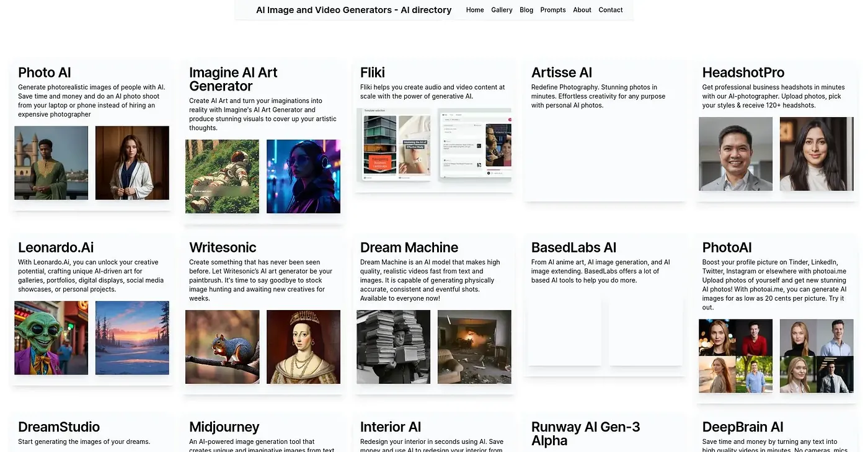Go to the Blog page
868x452 pixels.
point(526,10)
